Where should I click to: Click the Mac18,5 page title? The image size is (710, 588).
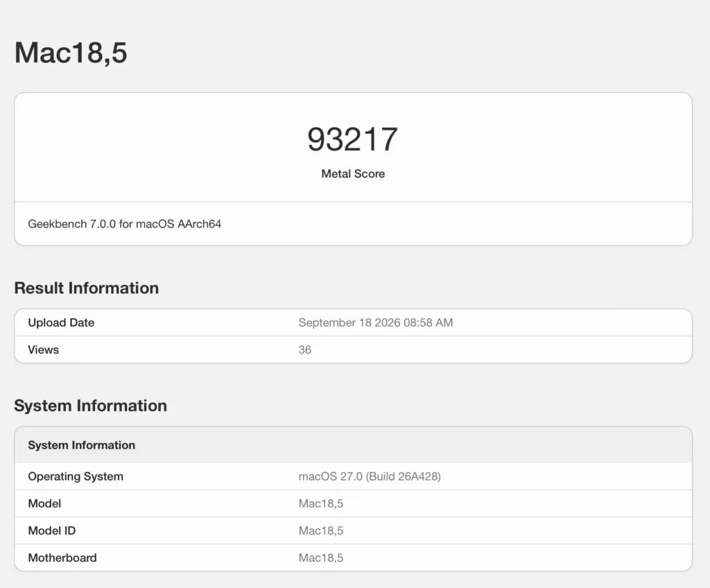click(x=71, y=53)
